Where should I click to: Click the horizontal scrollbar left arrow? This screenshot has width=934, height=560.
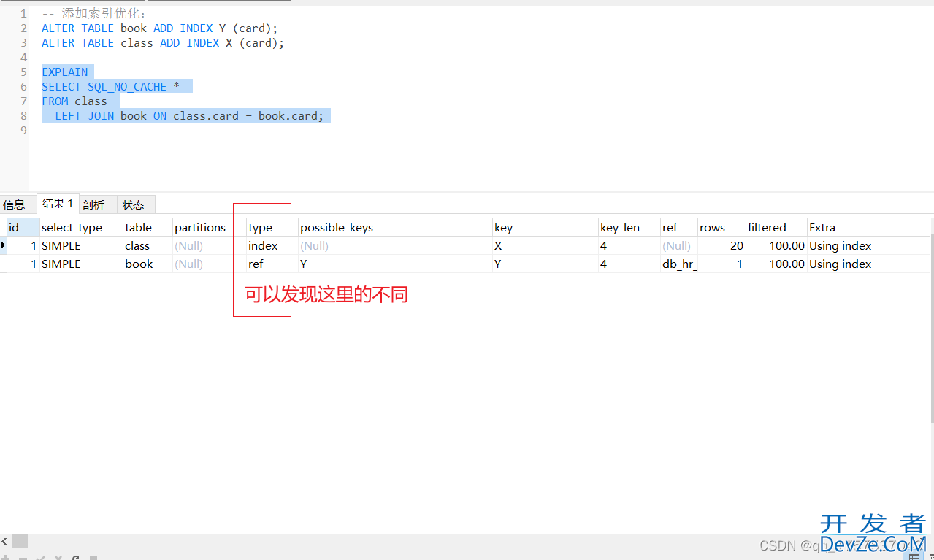click(4, 541)
